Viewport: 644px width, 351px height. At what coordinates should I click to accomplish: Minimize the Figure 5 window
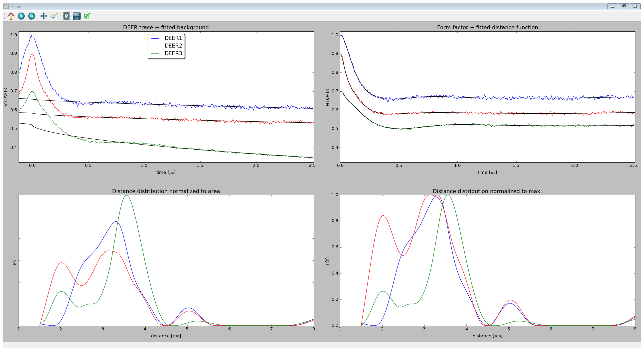(x=612, y=6)
